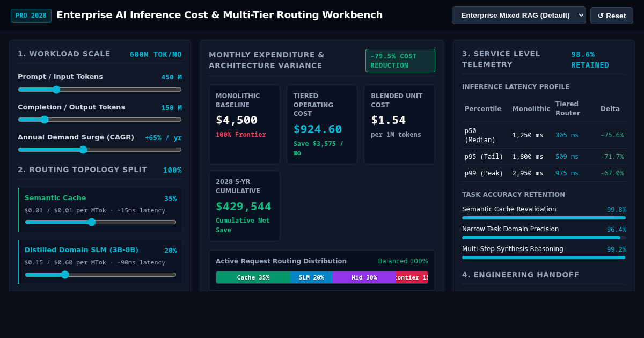Click the Save $3,575 / mo text
The image size is (644, 338).
(318, 148)
